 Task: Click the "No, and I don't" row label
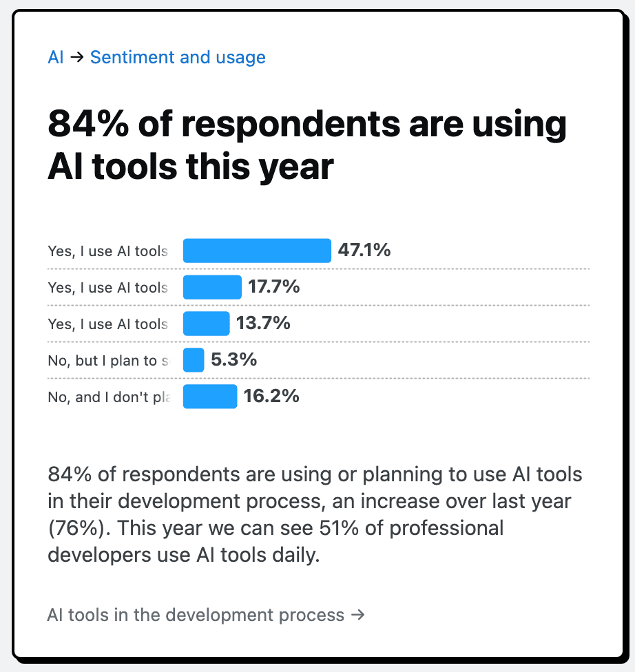pos(107,397)
